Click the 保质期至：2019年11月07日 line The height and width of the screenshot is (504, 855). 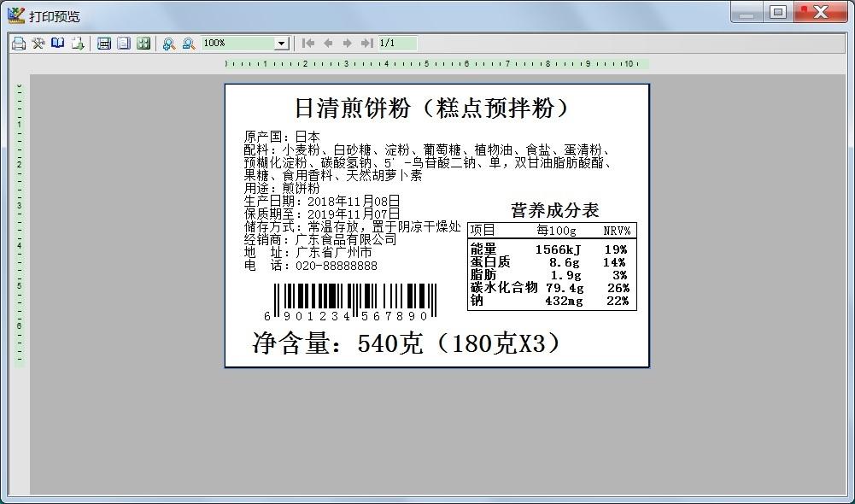(322, 214)
